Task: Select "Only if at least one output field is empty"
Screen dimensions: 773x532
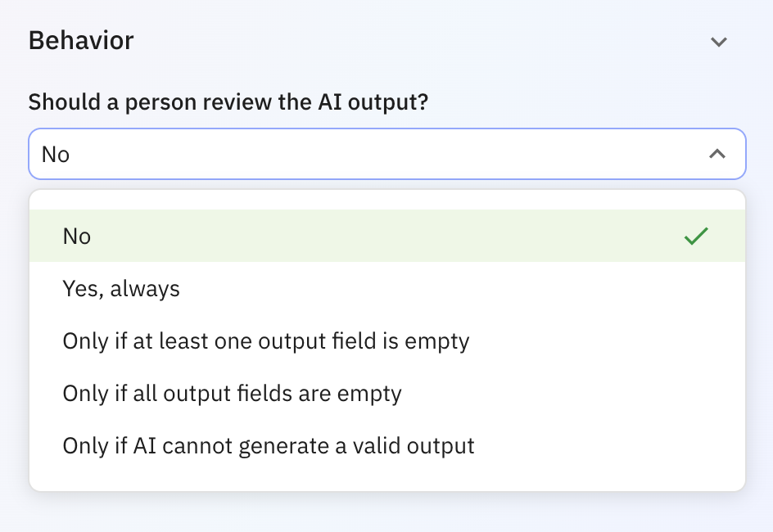Action: coord(266,341)
